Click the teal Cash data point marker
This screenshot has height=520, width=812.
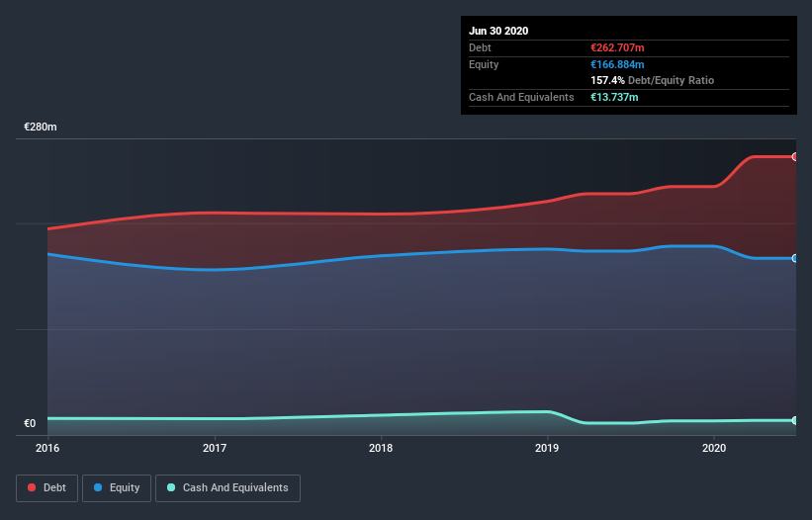795,420
